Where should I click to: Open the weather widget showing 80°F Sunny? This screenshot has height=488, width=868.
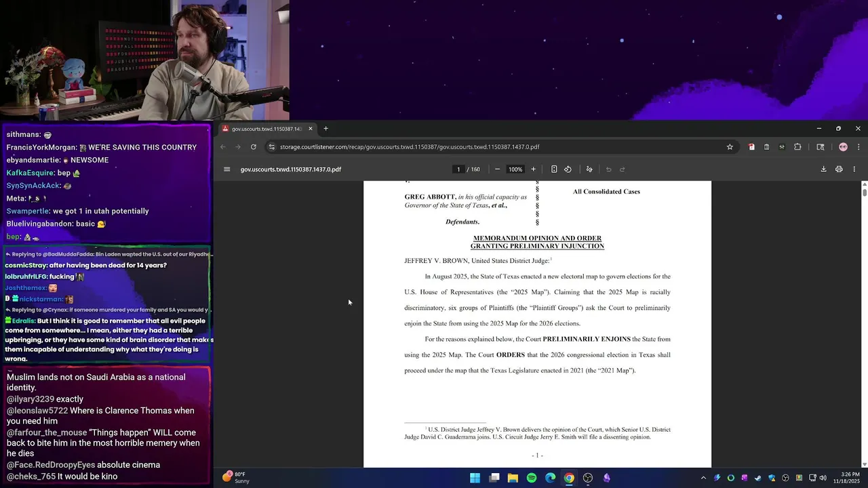(x=237, y=478)
